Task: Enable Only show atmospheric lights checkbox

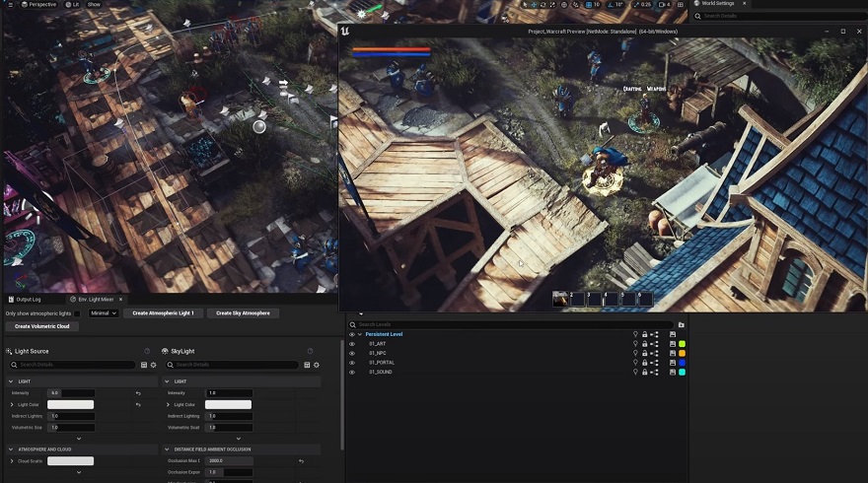Action: click(77, 313)
